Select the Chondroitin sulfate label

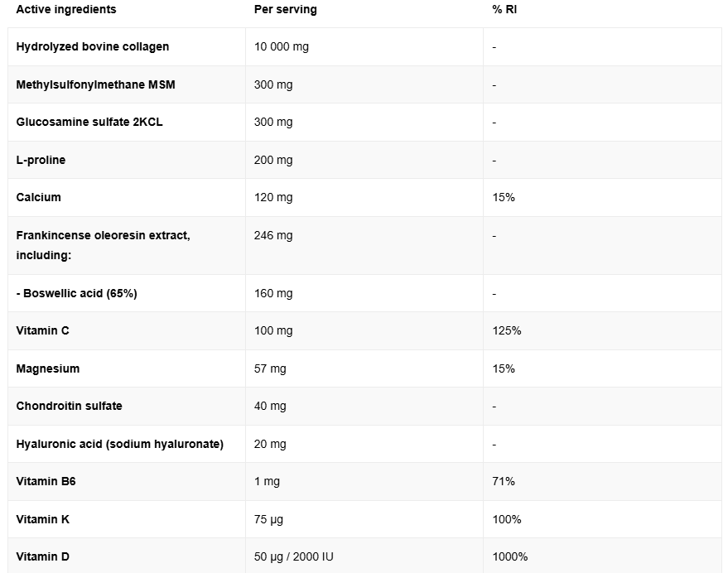[69, 406]
